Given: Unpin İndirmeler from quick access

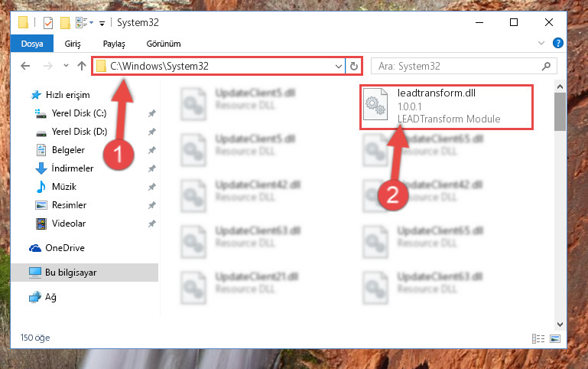Looking at the screenshot, I should coord(151,168).
